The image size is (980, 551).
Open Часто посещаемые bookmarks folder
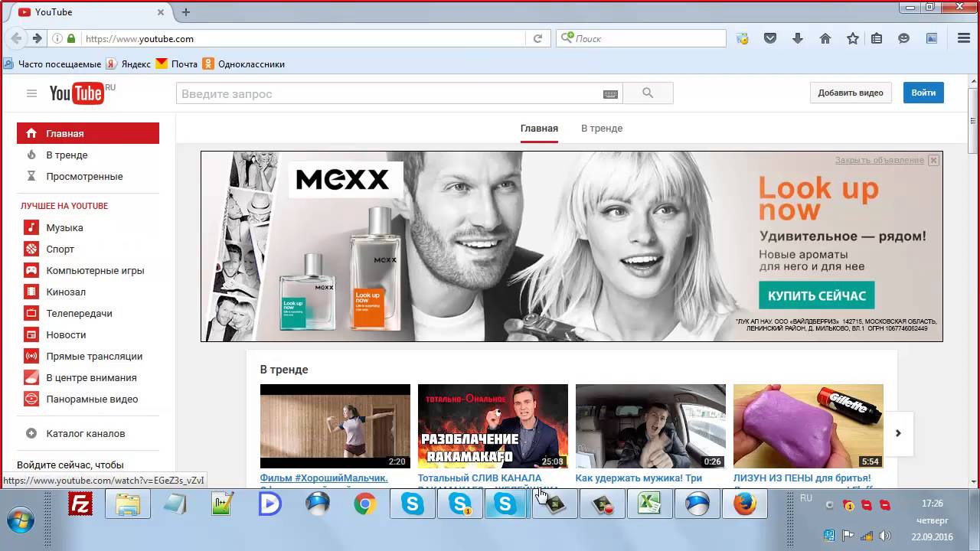pyautogui.click(x=52, y=64)
